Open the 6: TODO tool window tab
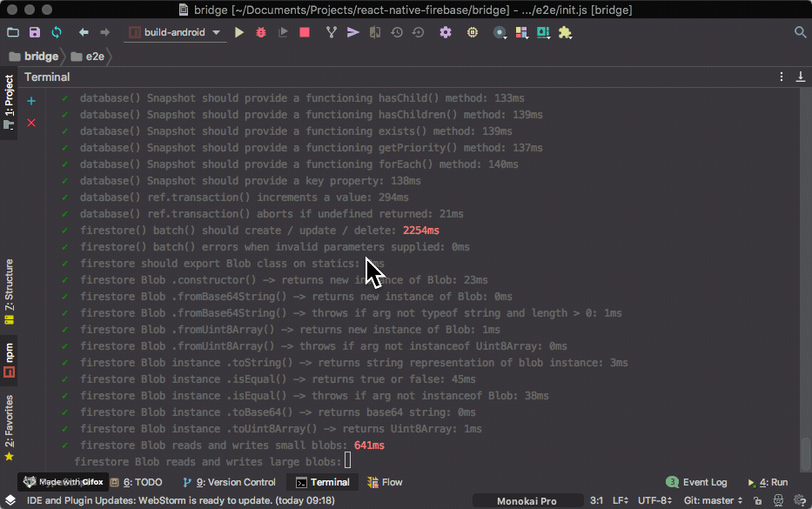The image size is (812, 509). coord(137,482)
